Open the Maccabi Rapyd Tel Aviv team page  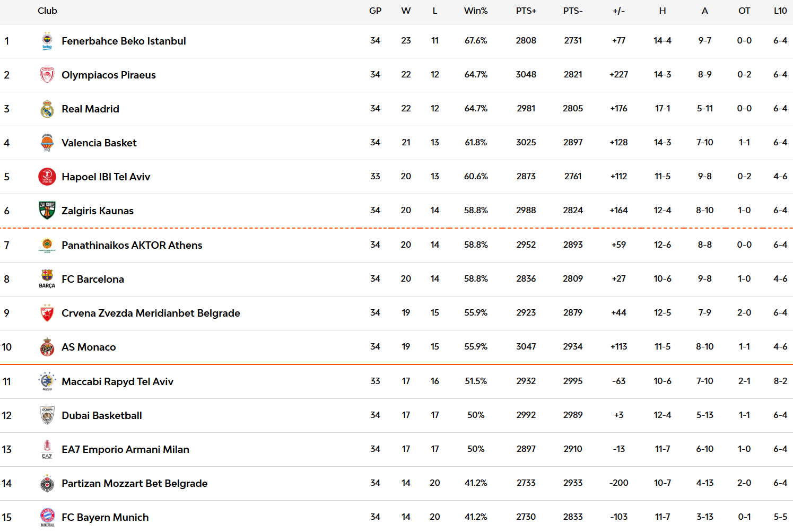tap(117, 381)
